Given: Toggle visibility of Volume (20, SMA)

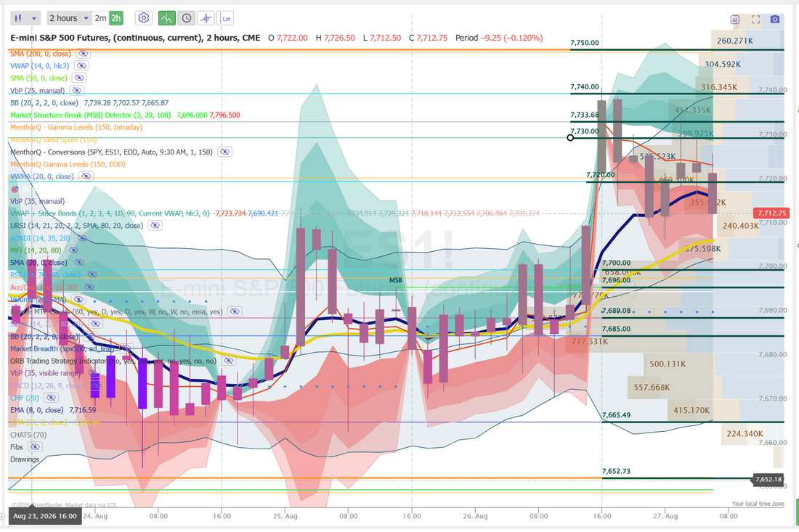Looking at the screenshot, I should click(78, 299).
